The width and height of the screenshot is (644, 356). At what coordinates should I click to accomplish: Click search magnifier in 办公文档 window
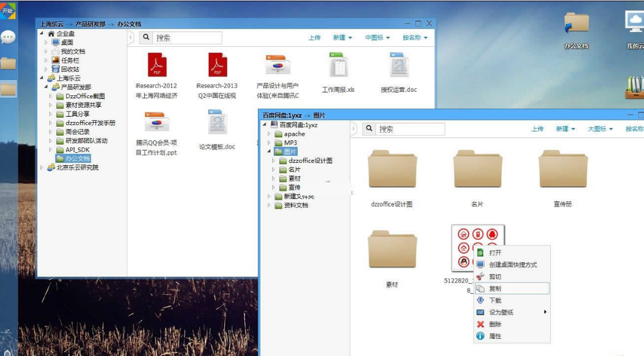[x=146, y=37]
